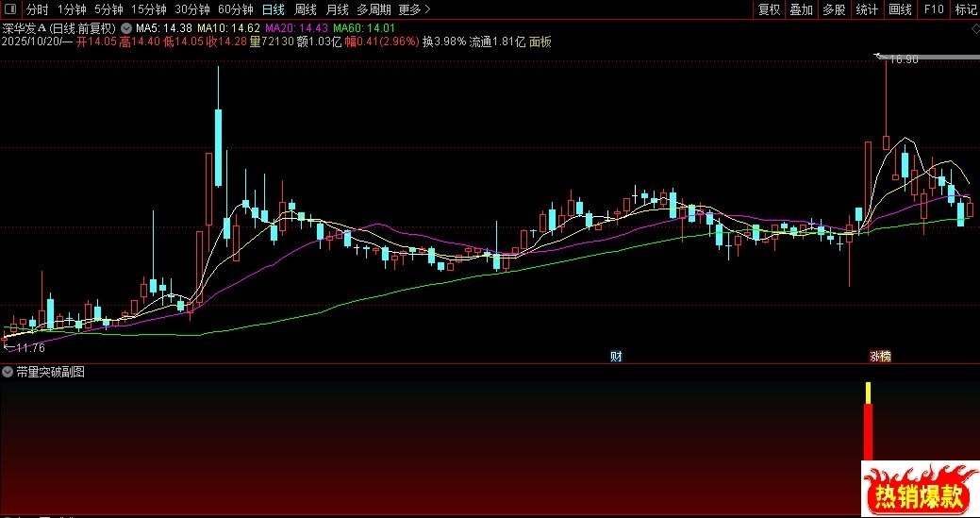This screenshot has height=518, width=980.
Task: Click the 带量突破副图 sub-chart title
Action: (x=50, y=373)
